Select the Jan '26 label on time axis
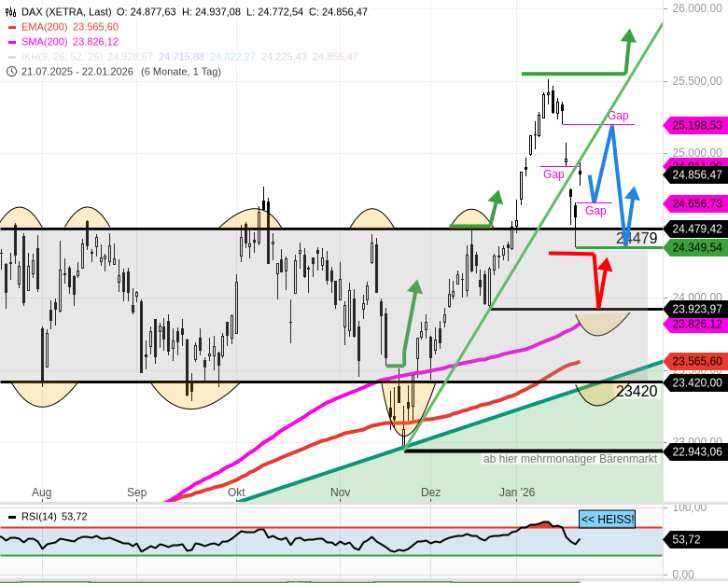728x583 pixels. pos(517,492)
